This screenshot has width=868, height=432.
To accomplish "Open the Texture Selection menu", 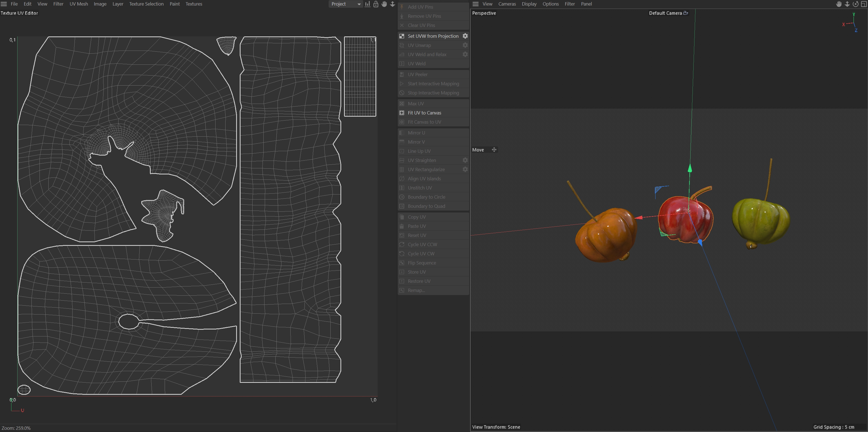I will [x=146, y=4].
